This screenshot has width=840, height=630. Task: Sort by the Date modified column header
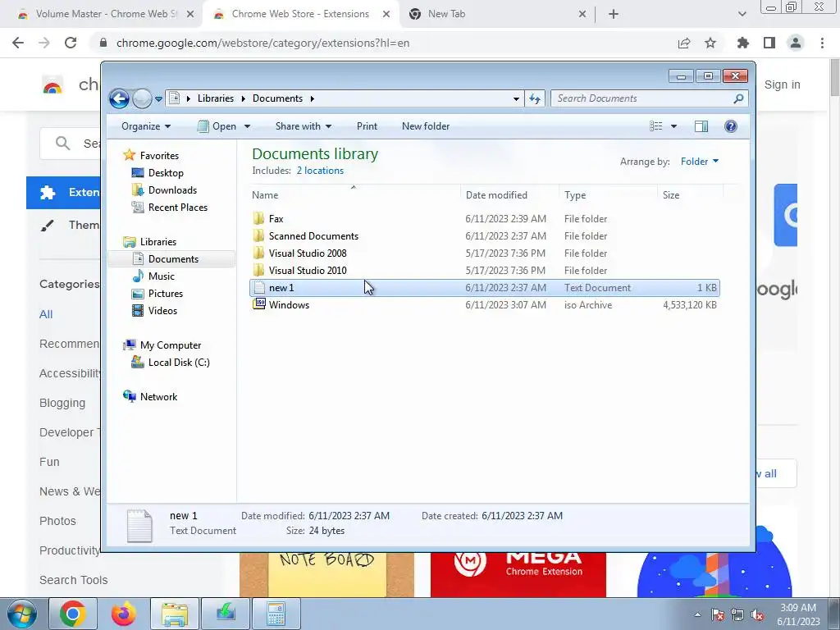click(509, 195)
